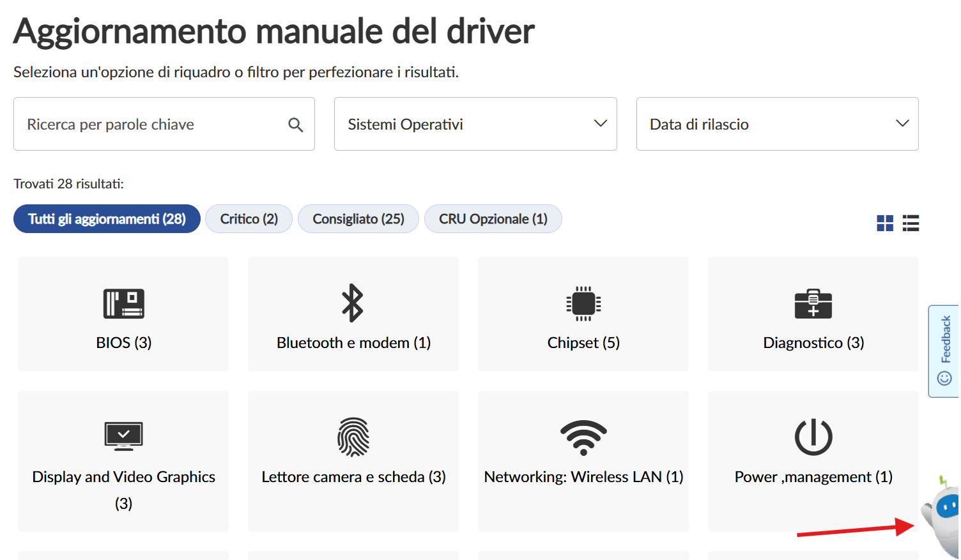Select the Wi-Fi signal icon
This screenshot has width=961, height=560.
[583, 437]
